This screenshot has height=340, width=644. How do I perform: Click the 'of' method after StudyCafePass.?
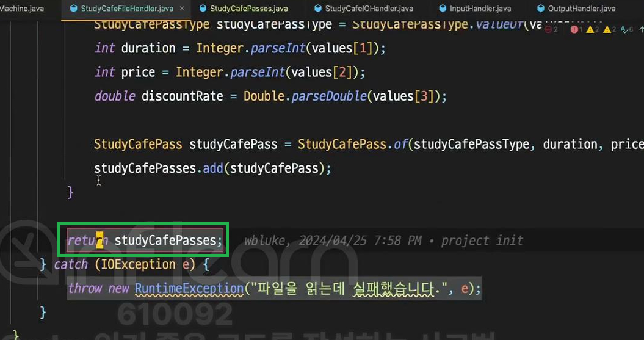[x=400, y=145]
